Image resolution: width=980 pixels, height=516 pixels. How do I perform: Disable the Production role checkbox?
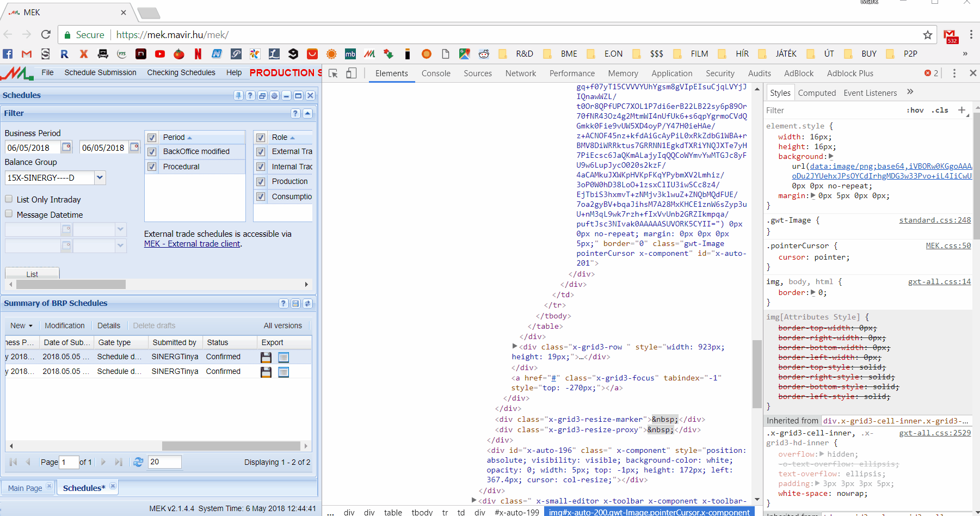(x=260, y=181)
